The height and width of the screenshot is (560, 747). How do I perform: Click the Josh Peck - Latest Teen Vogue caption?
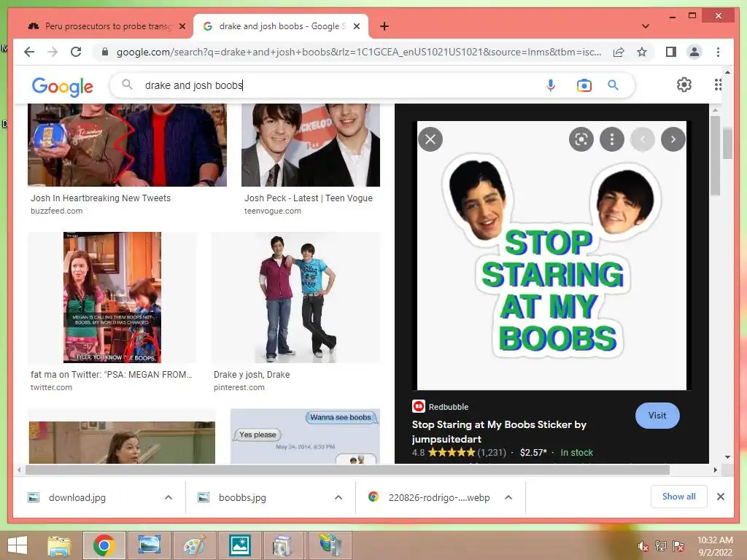tap(309, 198)
